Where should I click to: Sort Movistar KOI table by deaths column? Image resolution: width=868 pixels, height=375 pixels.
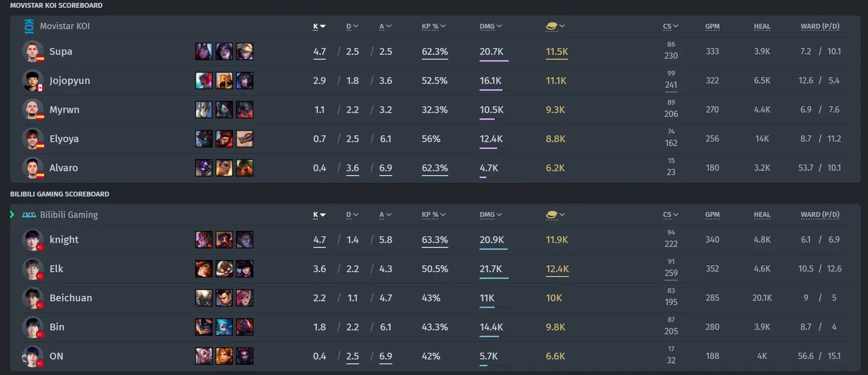click(352, 26)
